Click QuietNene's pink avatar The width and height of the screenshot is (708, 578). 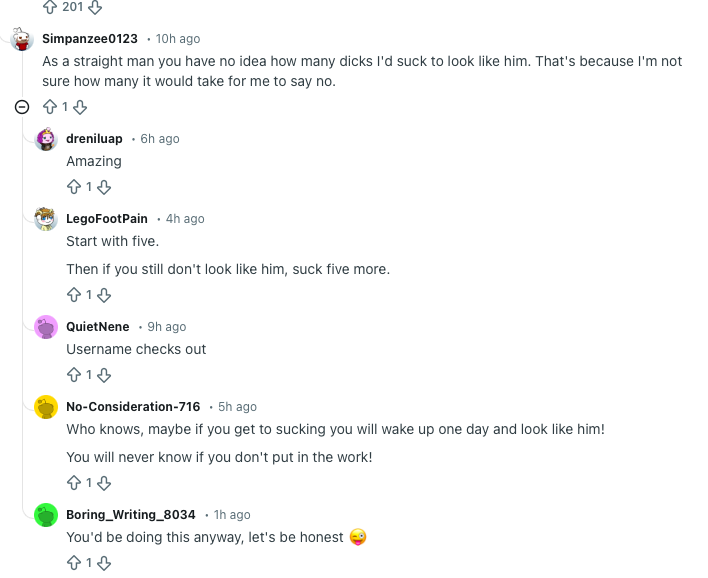click(46, 327)
